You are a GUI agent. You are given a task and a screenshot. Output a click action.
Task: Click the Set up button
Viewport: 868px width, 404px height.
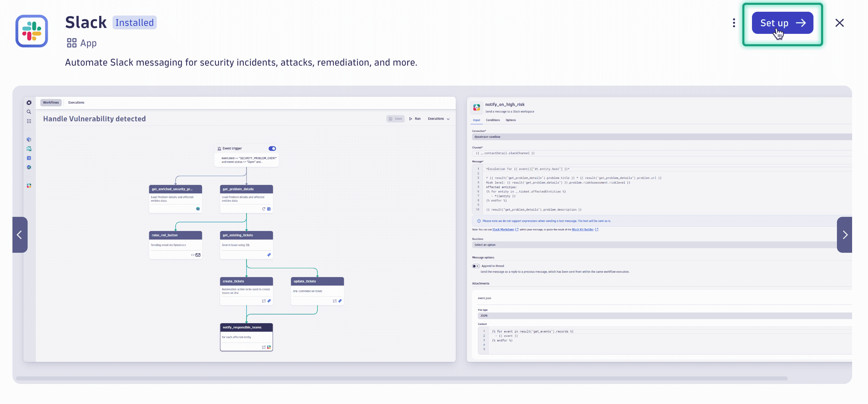(x=782, y=23)
